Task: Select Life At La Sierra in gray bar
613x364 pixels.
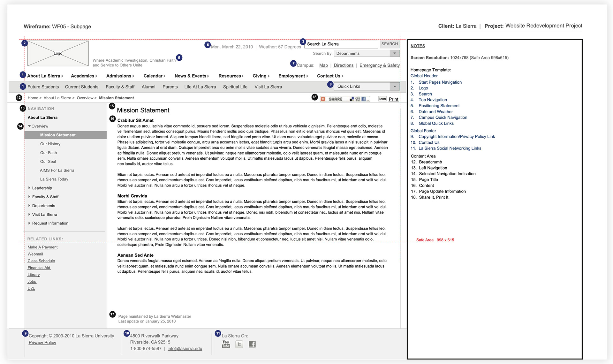Action: click(x=200, y=87)
